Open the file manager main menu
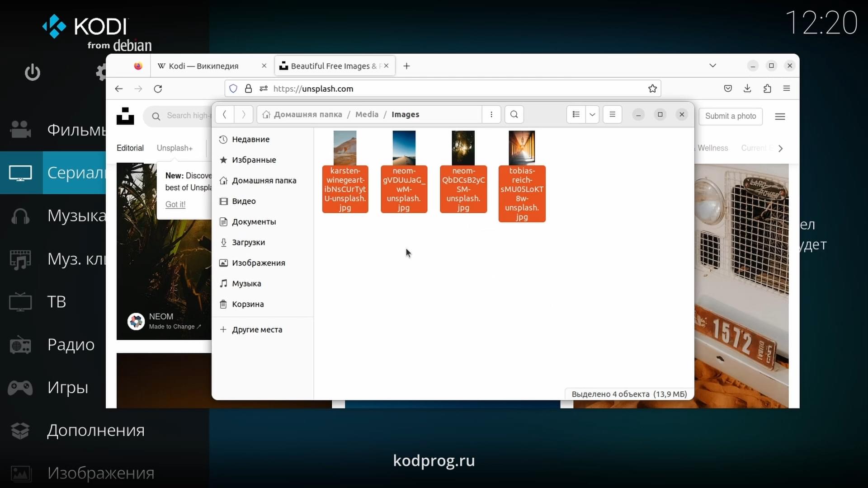 coord(613,114)
